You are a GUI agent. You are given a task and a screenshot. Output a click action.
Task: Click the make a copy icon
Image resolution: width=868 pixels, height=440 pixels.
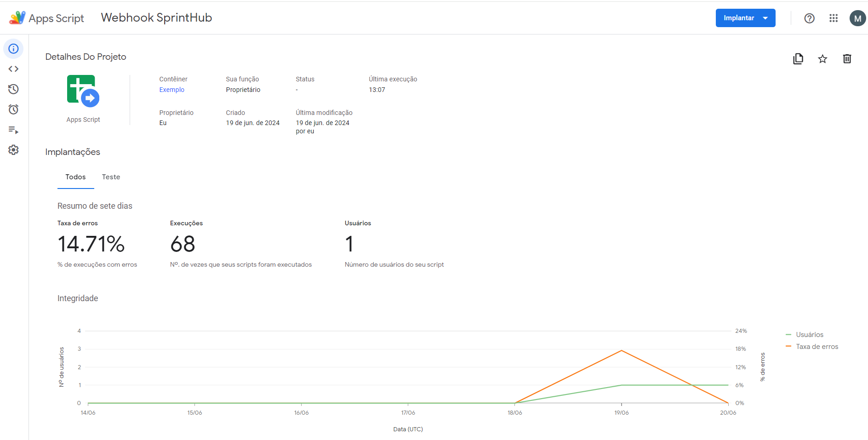798,59
